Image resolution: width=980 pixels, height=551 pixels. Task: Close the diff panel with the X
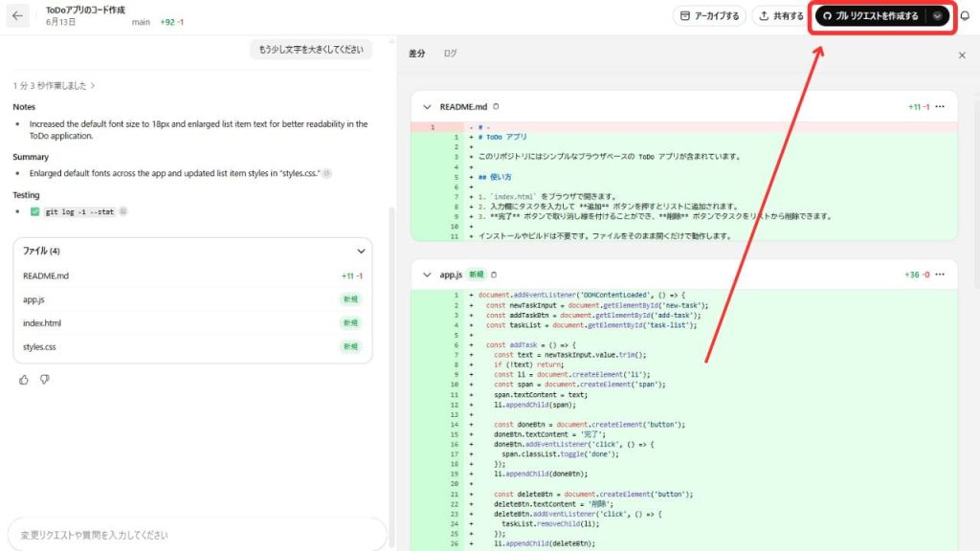[962, 55]
